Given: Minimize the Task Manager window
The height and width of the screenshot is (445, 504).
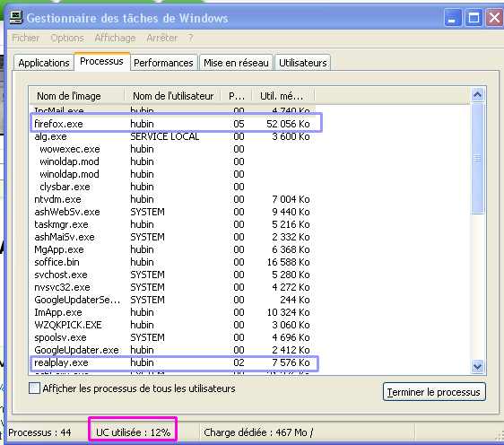Looking at the screenshot, I should (452, 18).
